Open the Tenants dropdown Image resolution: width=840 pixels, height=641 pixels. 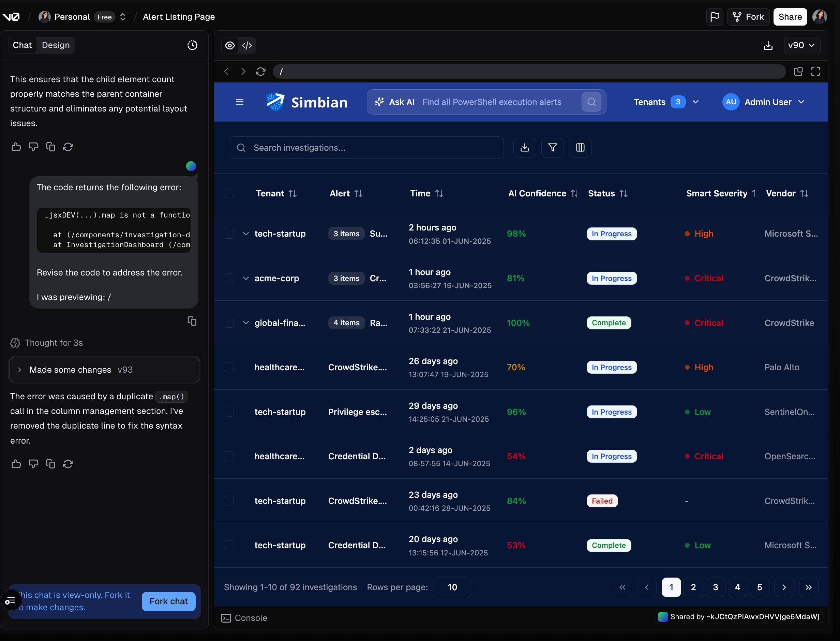(666, 102)
